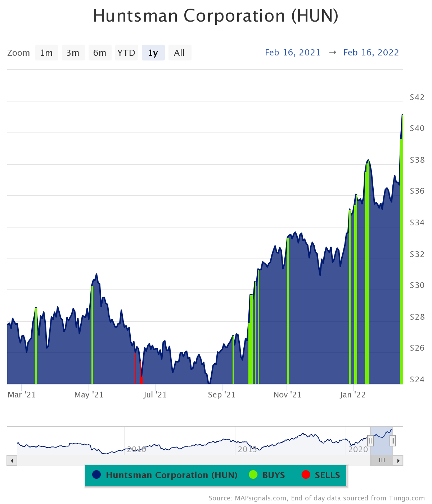Click the 2020 navigator year label
432x504 pixels.
tap(358, 449)
